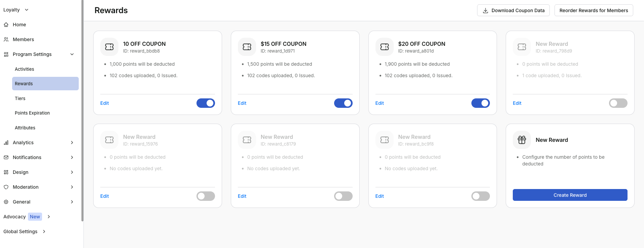Click "Configure the number of points to be deducted"
The height and width of the screenshot is (248, 644).
point(563,160)
